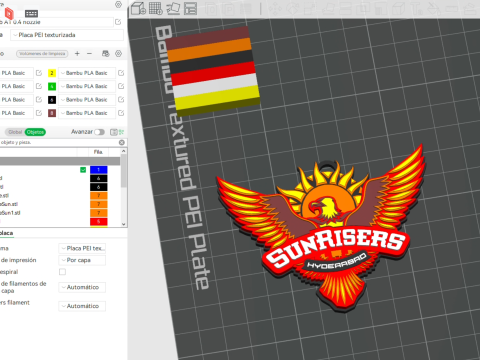Switch to Global settings mode
480x360 pixels.
(15, 132)
